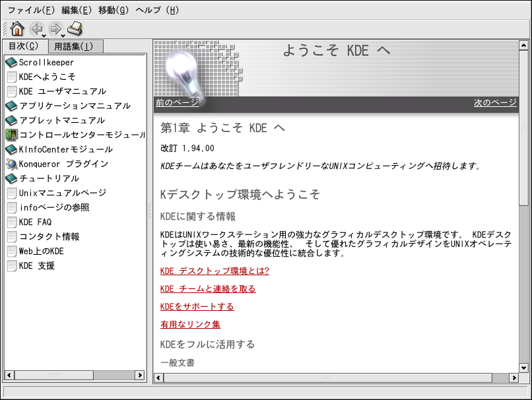532x400 pixels.
Task: Click the Back arrow toolbar button
Action: coord(36,28)
